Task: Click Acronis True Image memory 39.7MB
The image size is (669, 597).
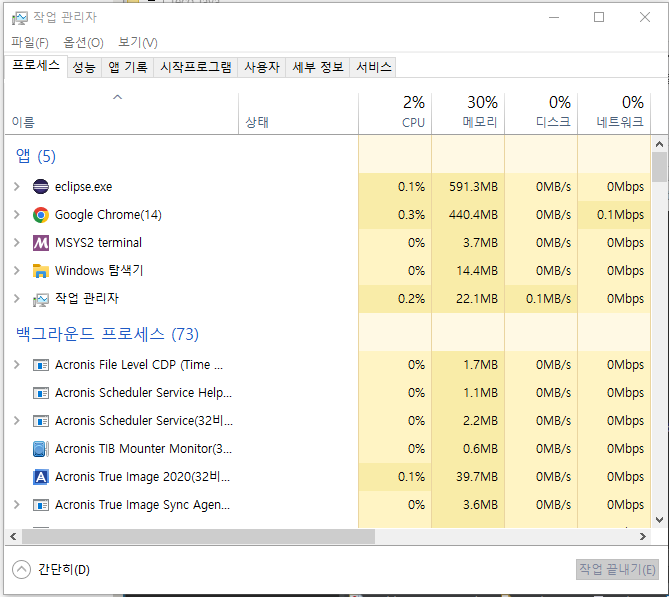Action: 477,477
